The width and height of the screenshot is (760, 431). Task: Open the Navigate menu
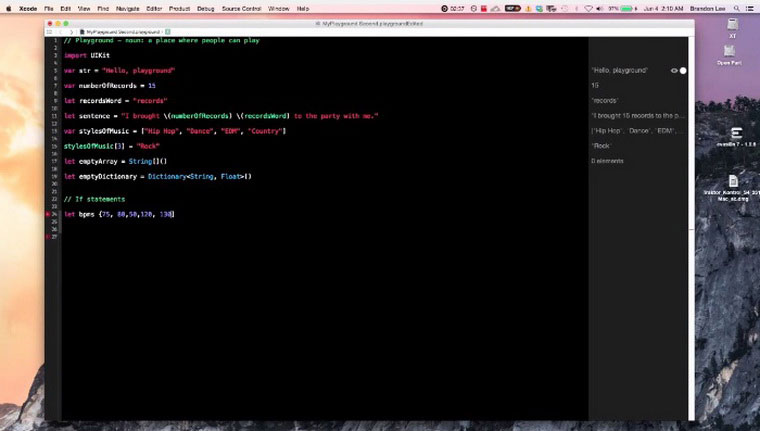127,9
